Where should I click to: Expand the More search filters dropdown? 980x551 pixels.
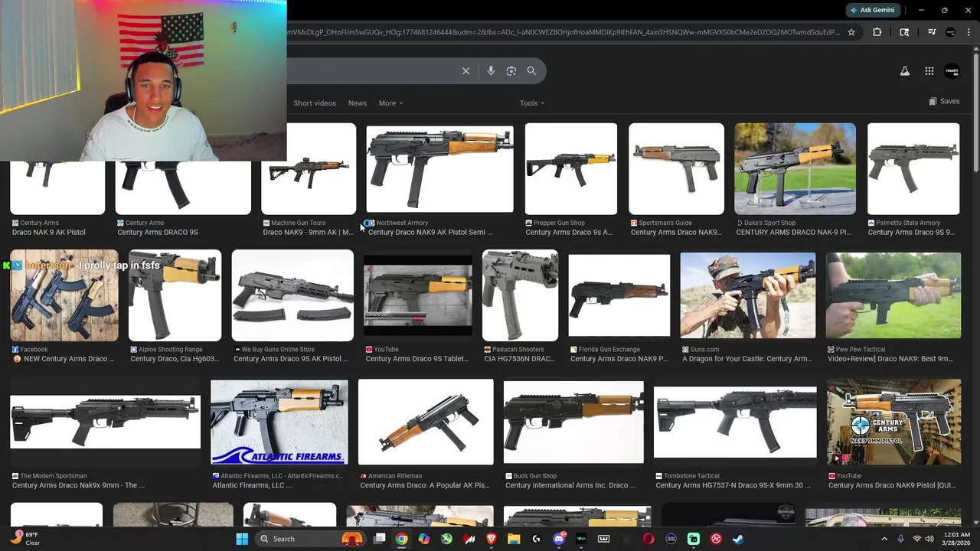390,103
